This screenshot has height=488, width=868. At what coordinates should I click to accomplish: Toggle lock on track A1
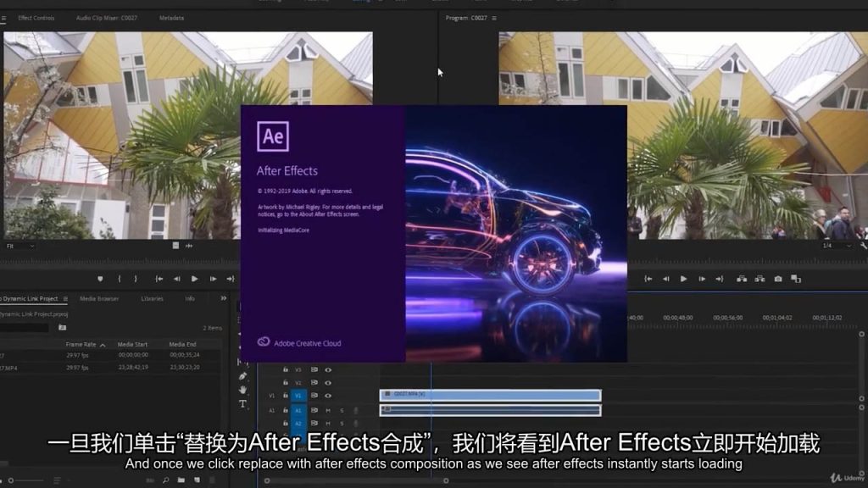[286, 410]
